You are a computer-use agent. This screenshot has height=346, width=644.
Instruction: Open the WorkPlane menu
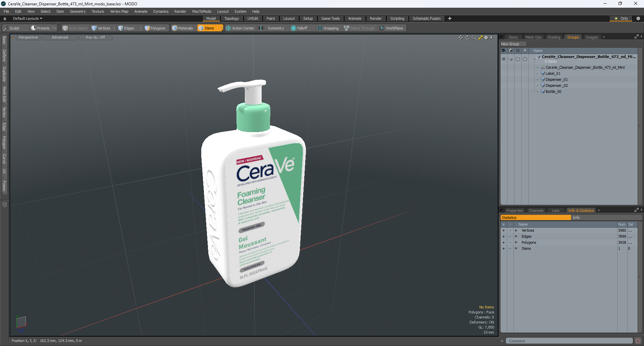(392, 28)
